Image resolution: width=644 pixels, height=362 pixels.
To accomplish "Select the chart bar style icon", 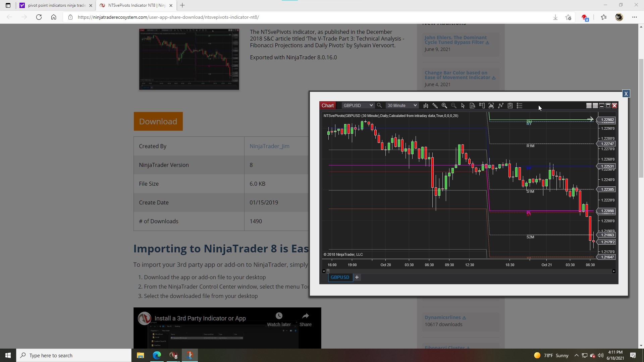I will pos(426,106).
